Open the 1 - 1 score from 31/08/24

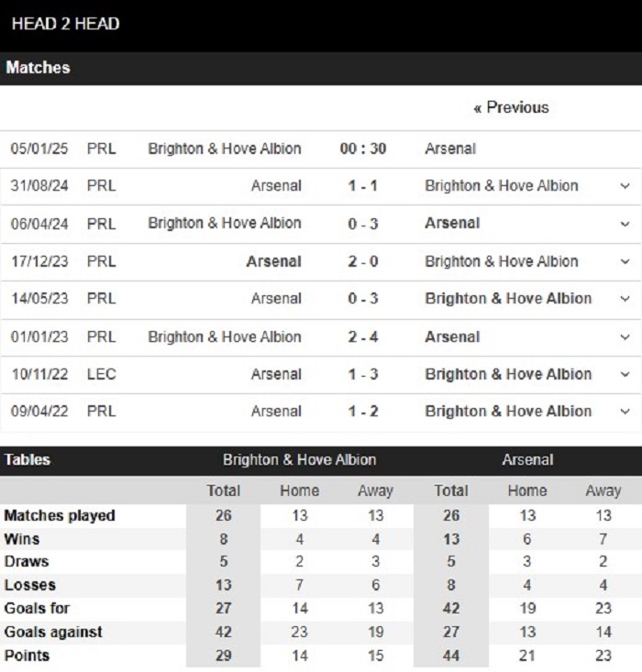[363, 186]
